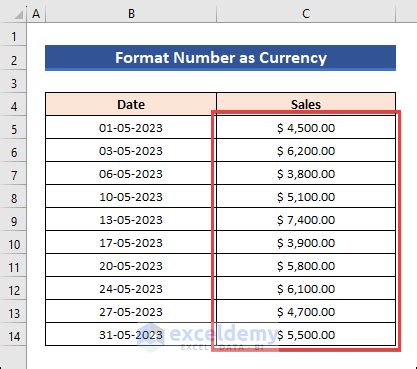The width and height of the screenshot is (417, 369).
Task: Select row 8 header
Action: pos(13,197)
